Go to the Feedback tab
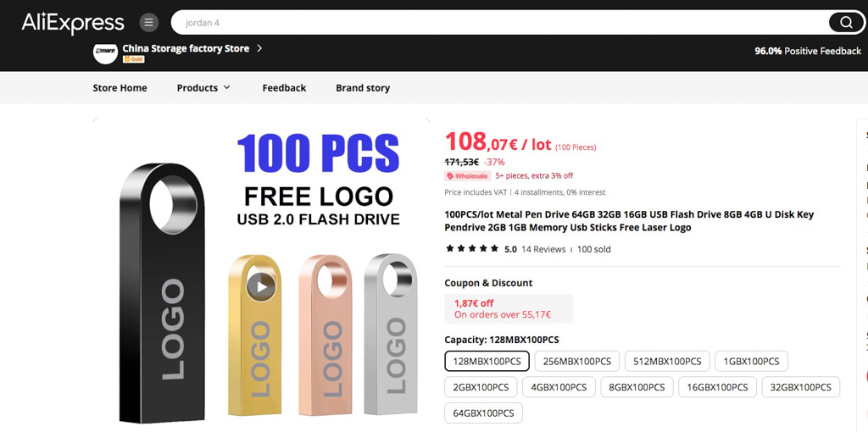This screenshot has width=868, height=432. click(284, 87)
